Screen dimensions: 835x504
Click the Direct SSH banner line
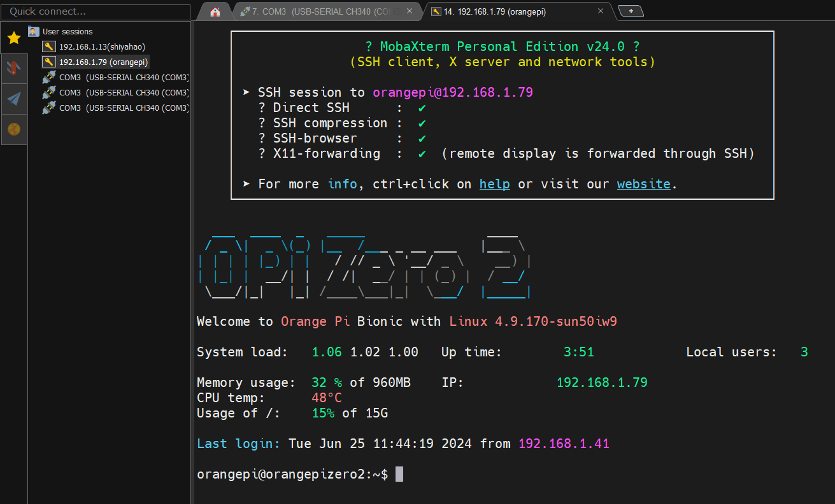[342, 108]
